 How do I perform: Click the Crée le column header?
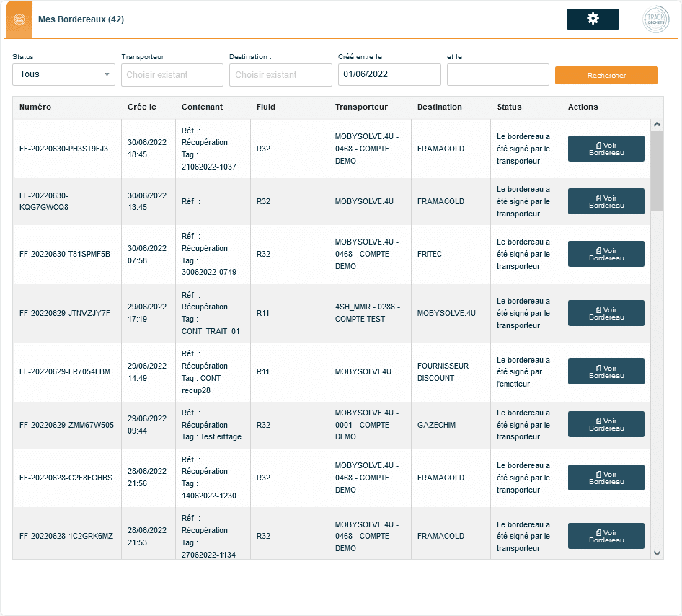coord(142,107)
